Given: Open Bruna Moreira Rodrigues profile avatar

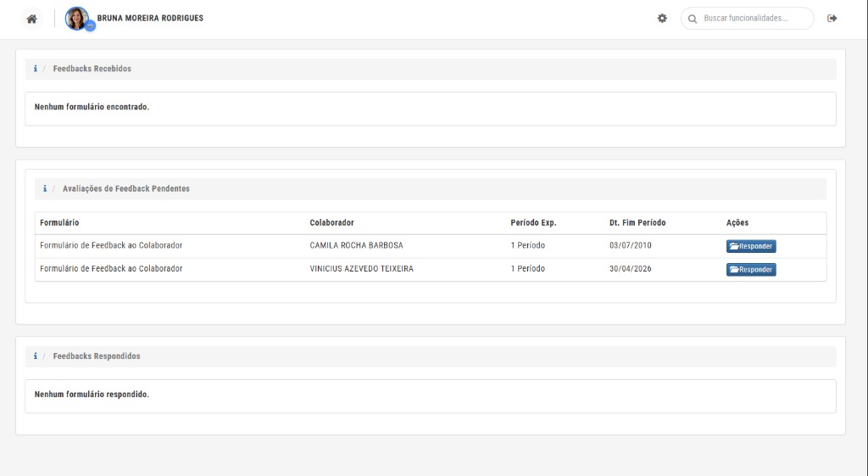Looking at the screenshot, I should (x=76, y=19).
